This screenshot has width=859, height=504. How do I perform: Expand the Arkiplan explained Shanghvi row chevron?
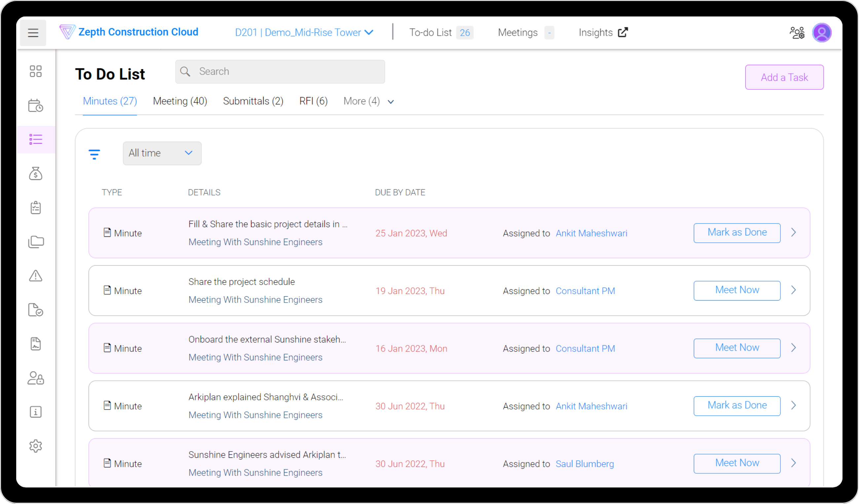(794, 406)
